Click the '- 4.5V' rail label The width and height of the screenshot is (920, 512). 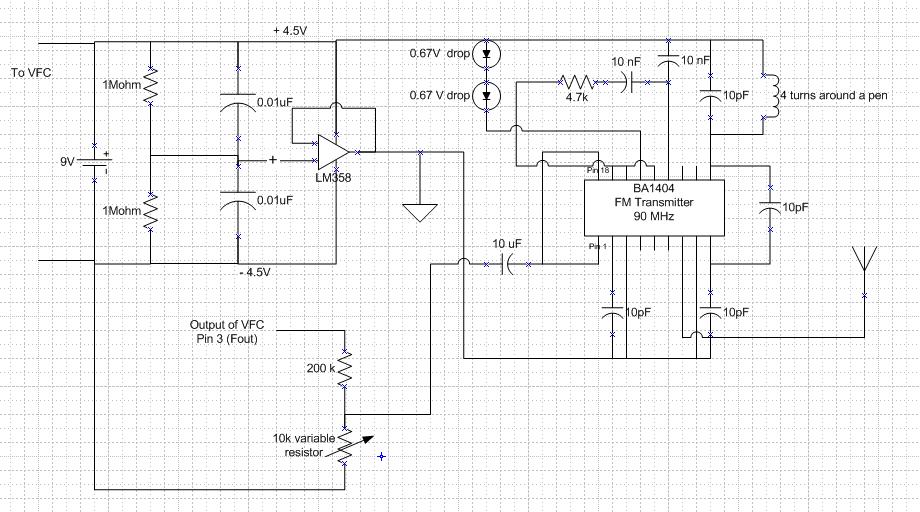pyautogui.click(x=255, y=273)
